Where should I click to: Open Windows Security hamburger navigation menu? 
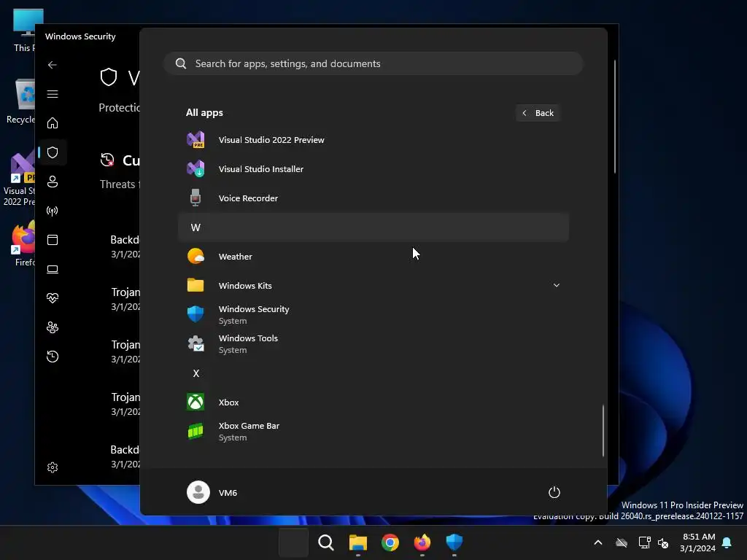[53, 94]
